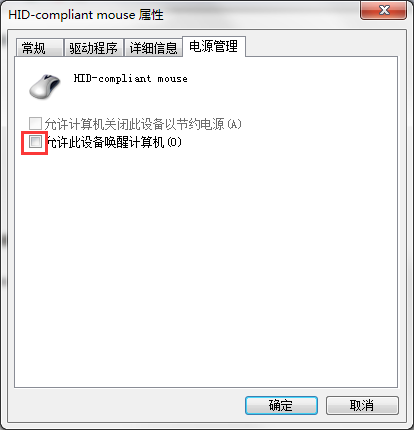Image resolution: width=414 pixels, height=430 pixels.
Task: Toggle the 允许计算机关闭此设备以节约电源 checkbox
Action: pos(35,123)
